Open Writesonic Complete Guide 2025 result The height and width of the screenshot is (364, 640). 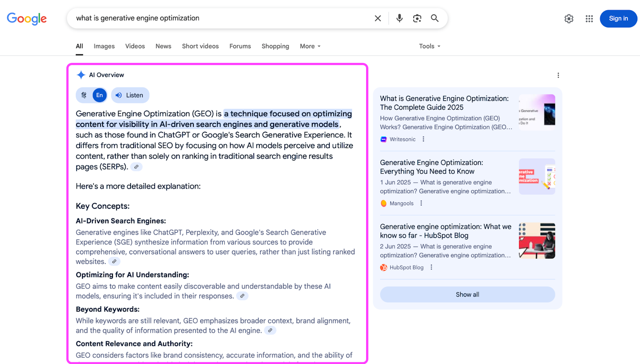(444, 103)
